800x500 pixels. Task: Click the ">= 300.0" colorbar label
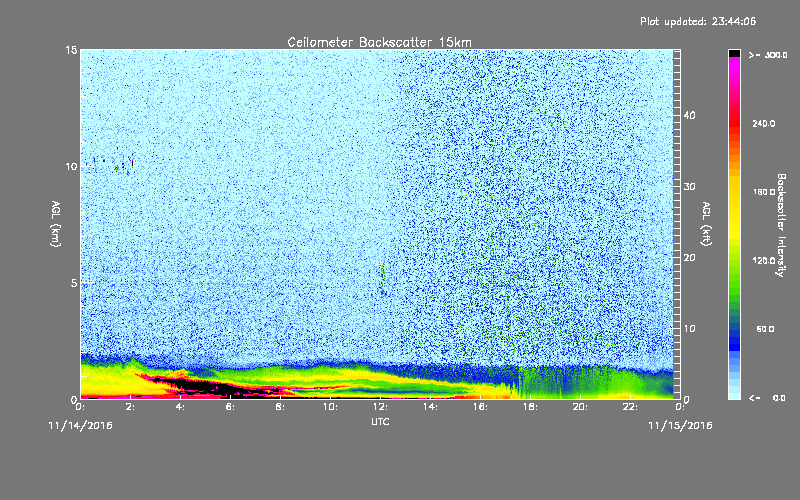point(768,55)
